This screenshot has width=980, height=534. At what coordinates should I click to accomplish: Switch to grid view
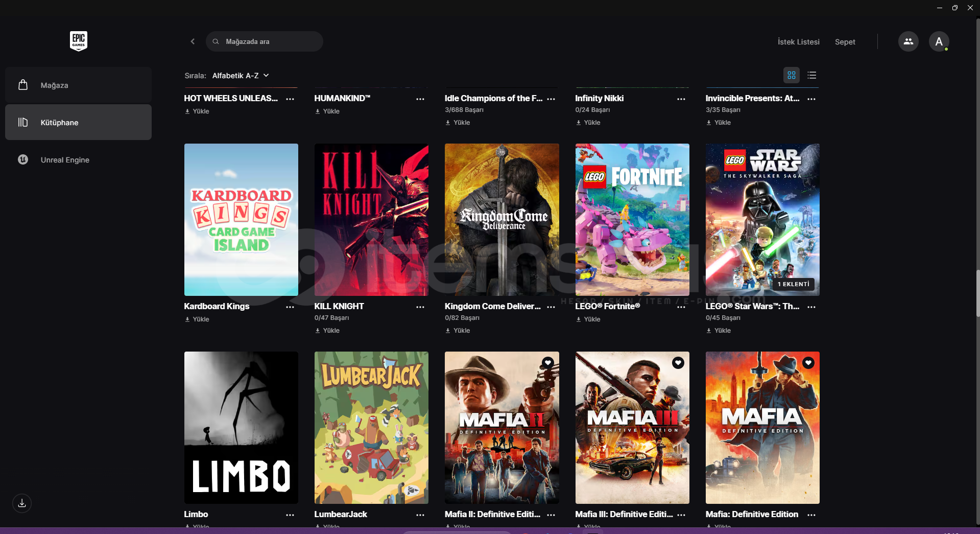[792, 75]
